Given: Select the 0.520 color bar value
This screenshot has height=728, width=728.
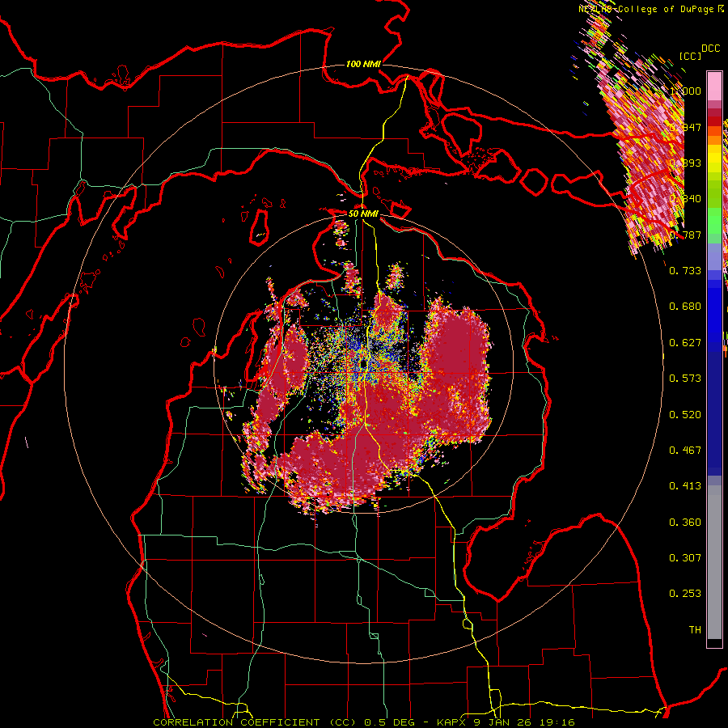Looking at the screenshot, I should 685,415.
